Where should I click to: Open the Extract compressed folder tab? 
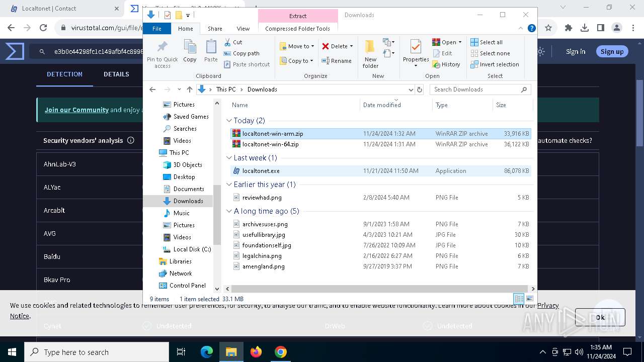(x=298, y=16)
